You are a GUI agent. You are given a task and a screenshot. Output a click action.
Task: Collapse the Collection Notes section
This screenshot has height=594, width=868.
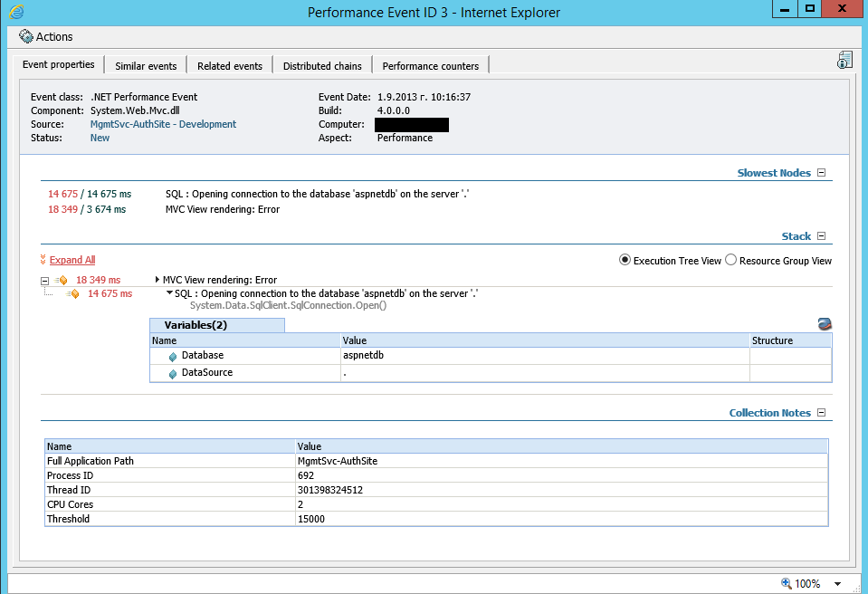point(822,413)
